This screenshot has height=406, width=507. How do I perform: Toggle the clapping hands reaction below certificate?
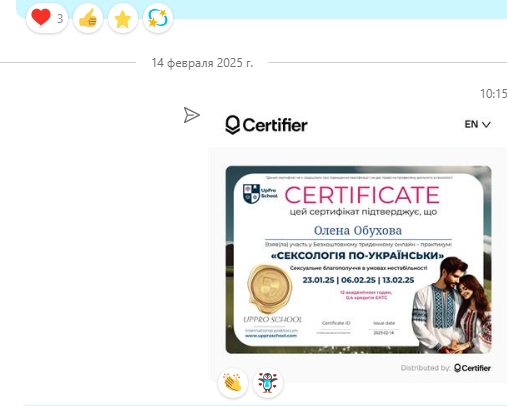point(233,383)
